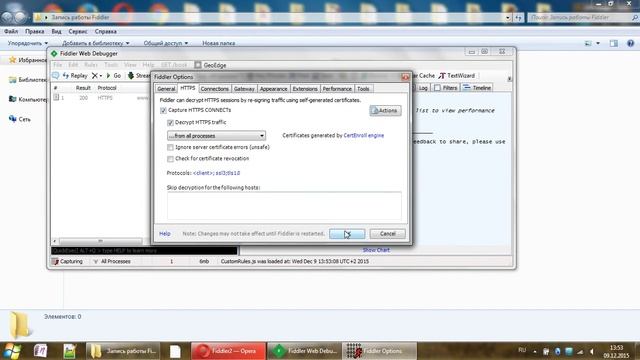
Task: Open the Explorer view options dropdown arrow
Action: click(x=598, y=43)
